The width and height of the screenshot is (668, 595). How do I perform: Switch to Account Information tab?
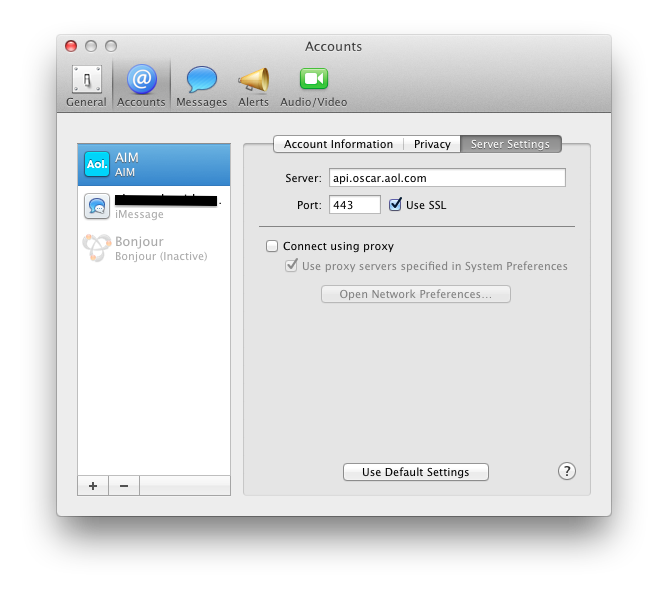tap(338, 144)
